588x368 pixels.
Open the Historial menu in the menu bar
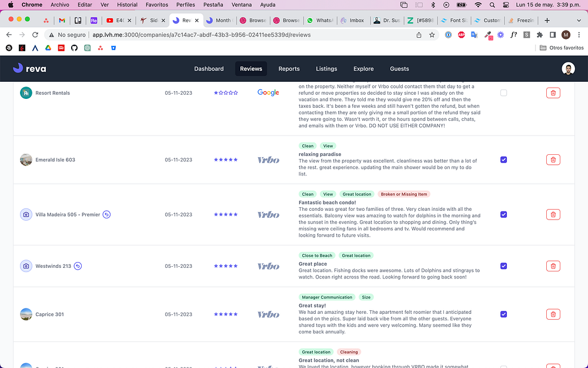127,5
